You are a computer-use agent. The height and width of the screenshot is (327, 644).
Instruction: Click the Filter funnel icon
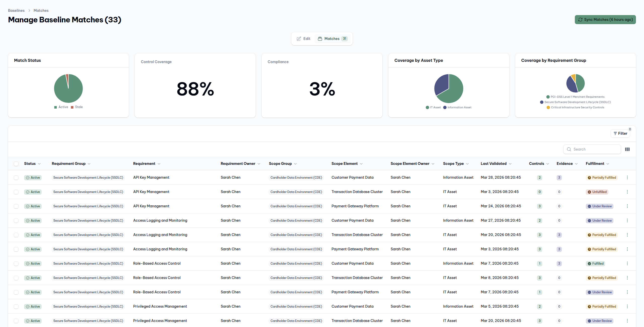point(615,133)
